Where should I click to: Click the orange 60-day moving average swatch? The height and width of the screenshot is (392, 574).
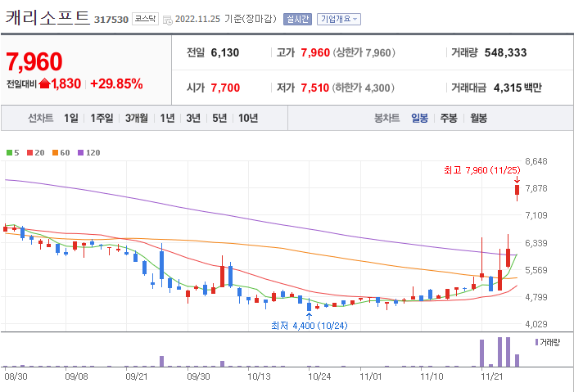56,153
